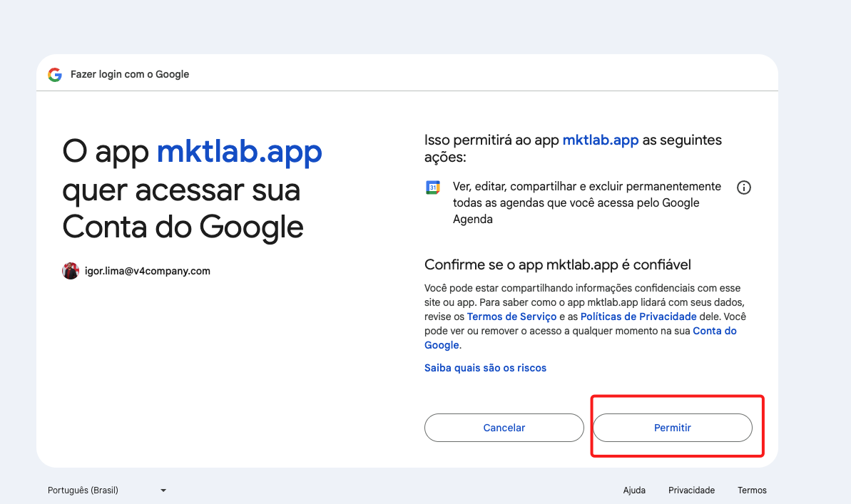This screenshot has width=851, height=504.
Task: Click Saiba quais são os riscos
Action: click(485, 368)
